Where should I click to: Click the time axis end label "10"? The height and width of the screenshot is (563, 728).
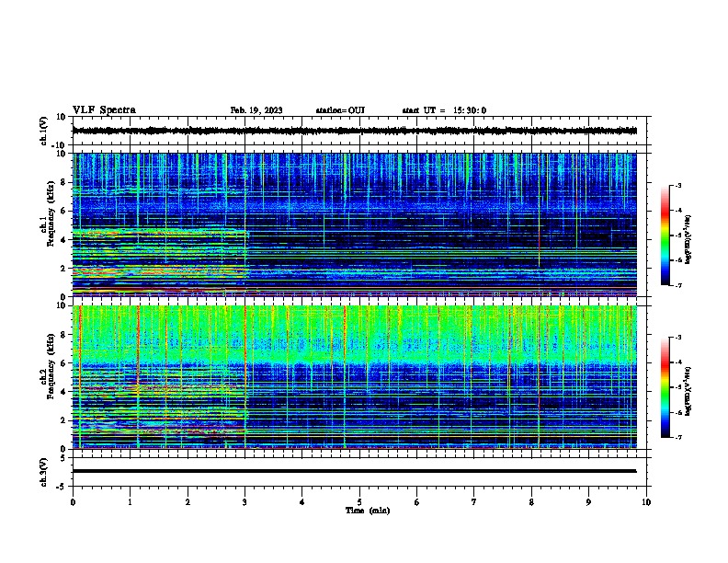[646, 502]
